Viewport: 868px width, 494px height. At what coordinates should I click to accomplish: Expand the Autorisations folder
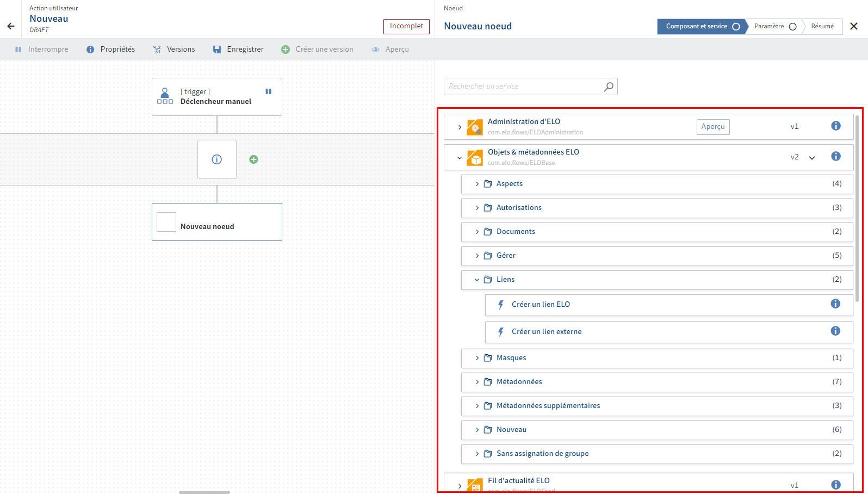[477, 208]
